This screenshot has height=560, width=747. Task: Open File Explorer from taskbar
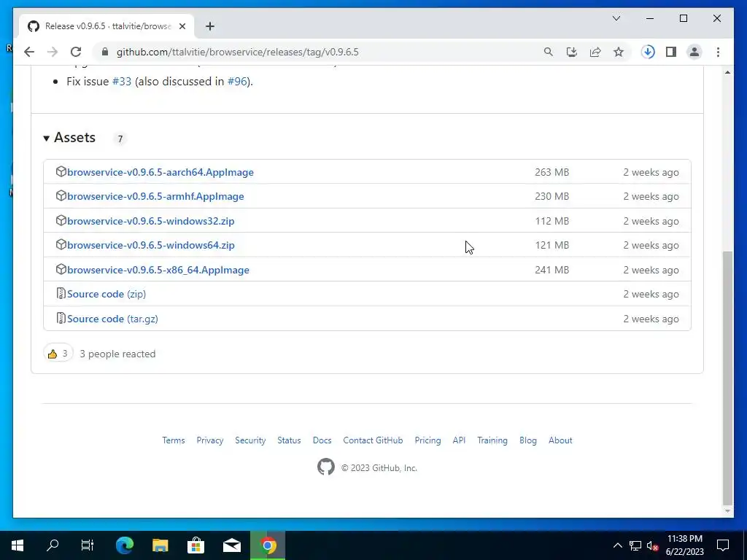160,545
